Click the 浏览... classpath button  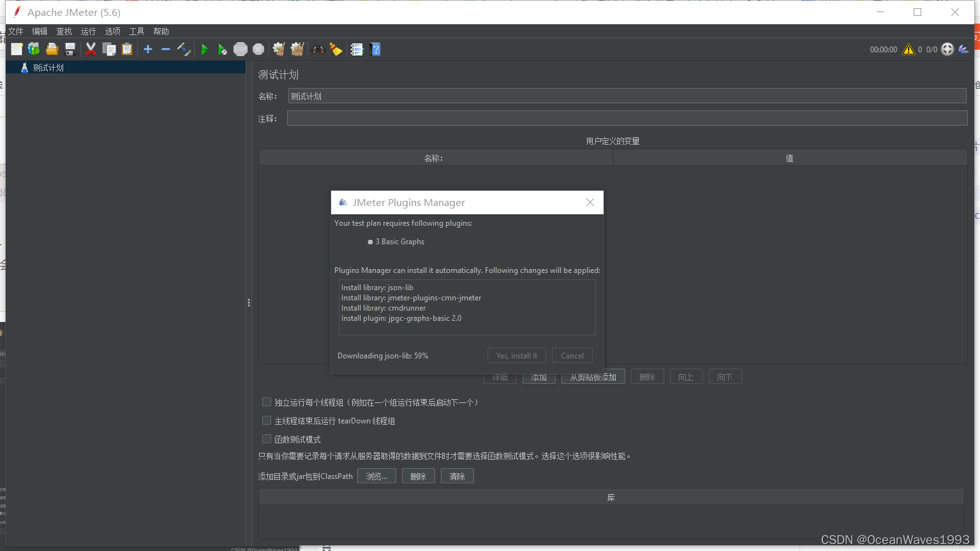point(376,476)
